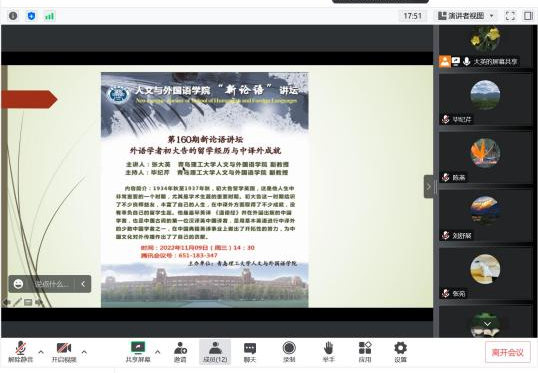The width and height of the screenshot is (538, 373).
Task: Open the chat panel
Action: click(250, 352)
